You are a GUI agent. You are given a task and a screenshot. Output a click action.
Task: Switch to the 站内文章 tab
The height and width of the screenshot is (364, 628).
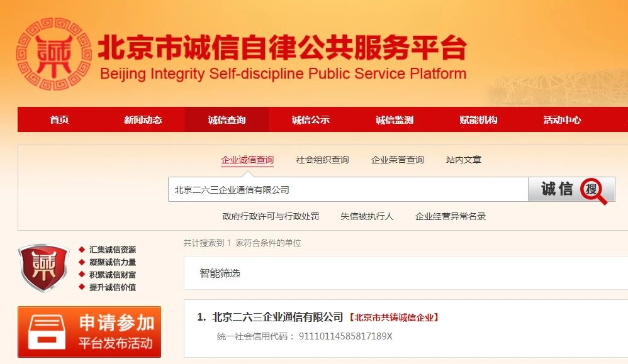point(463,160)
